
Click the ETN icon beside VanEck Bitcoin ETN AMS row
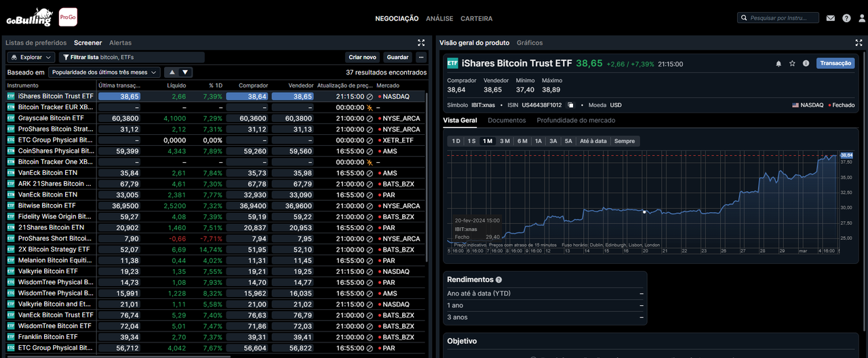click(x=11, y=173)
